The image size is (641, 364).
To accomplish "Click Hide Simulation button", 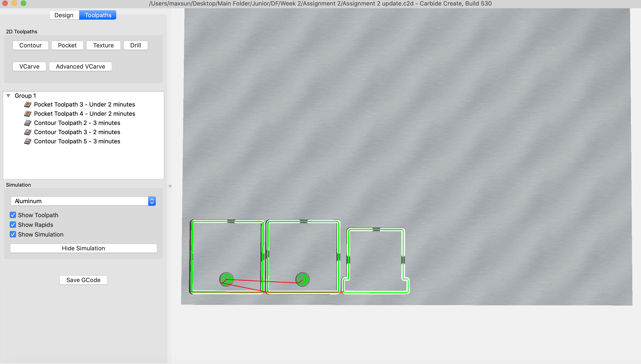I will (x=84, y=248).
